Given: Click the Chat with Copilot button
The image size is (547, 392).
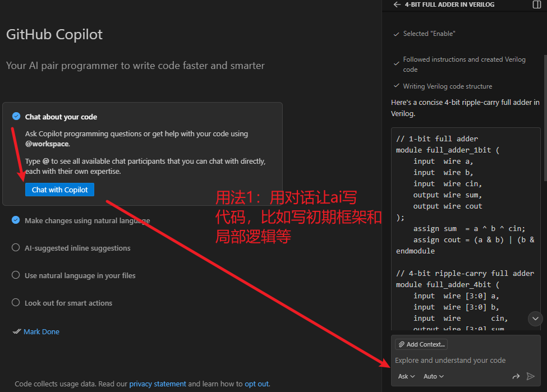Looking at the screenshot, I should tap(59, 190).
